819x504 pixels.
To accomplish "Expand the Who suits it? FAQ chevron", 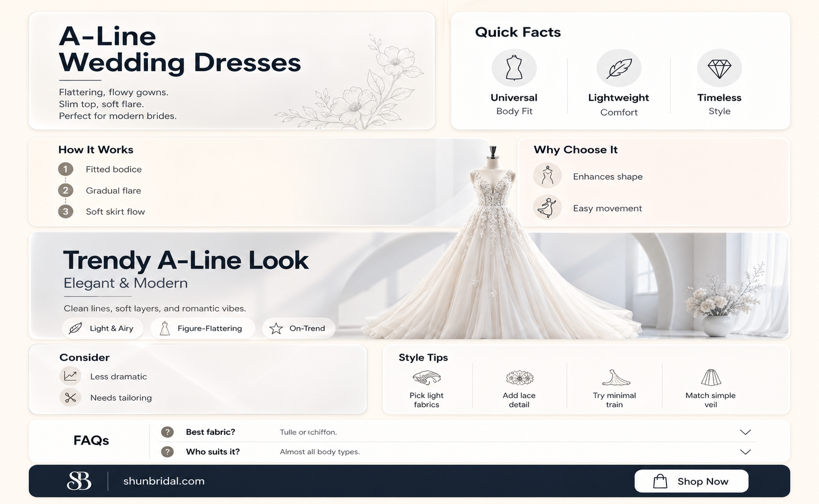I will coord(745,452).
